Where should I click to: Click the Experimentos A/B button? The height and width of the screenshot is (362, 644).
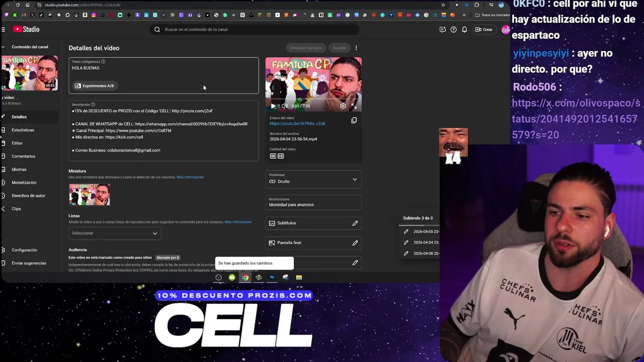point(95,86)
